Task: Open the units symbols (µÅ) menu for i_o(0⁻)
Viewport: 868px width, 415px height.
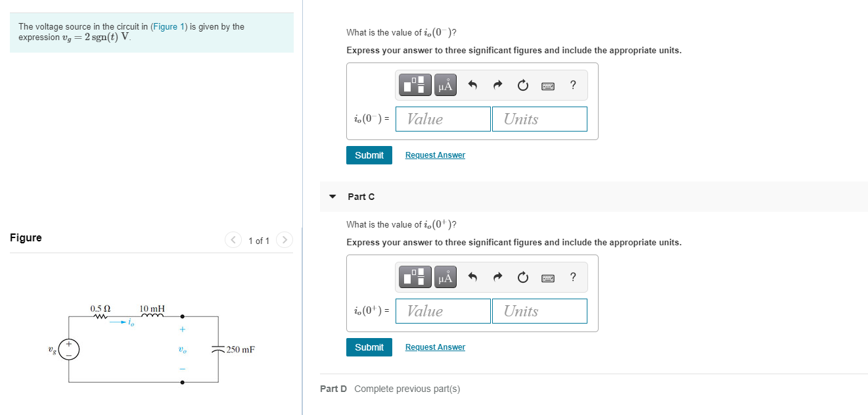Action: [445, 85]
